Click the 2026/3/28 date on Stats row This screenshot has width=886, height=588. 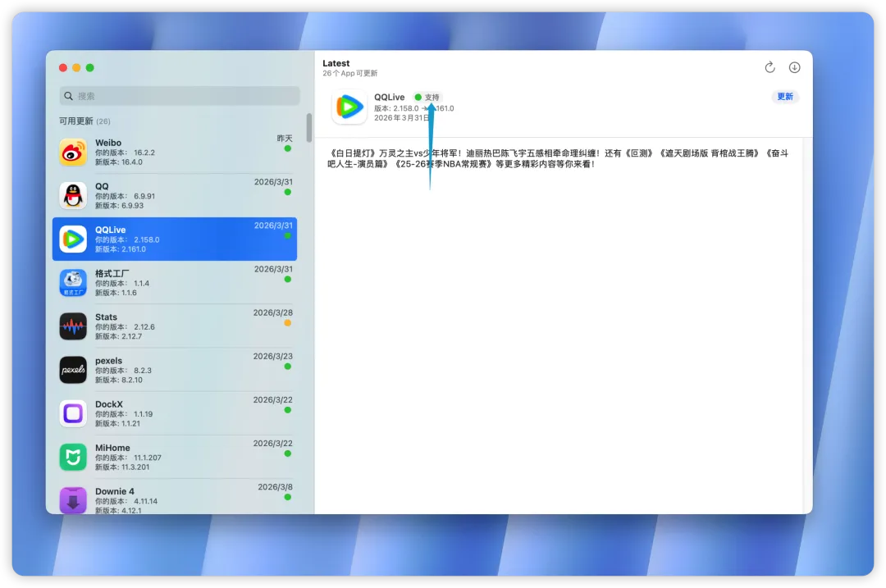(x=273, y=312)
